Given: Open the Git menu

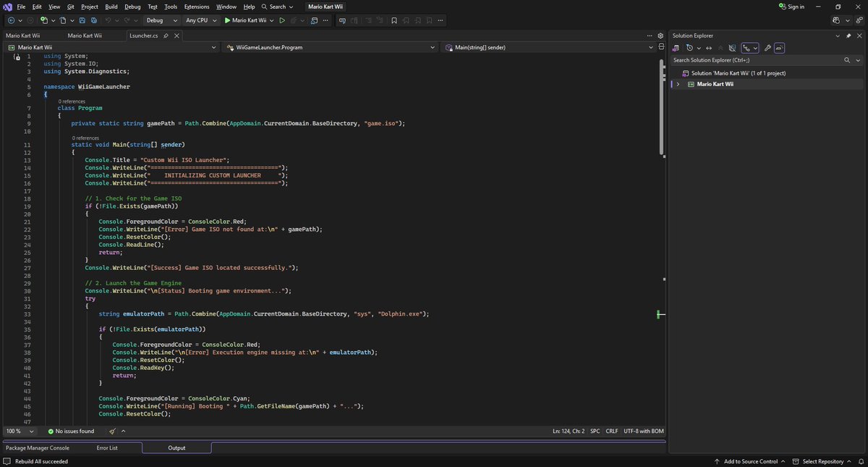Looking at the screenshot, I should pos(71,6).
